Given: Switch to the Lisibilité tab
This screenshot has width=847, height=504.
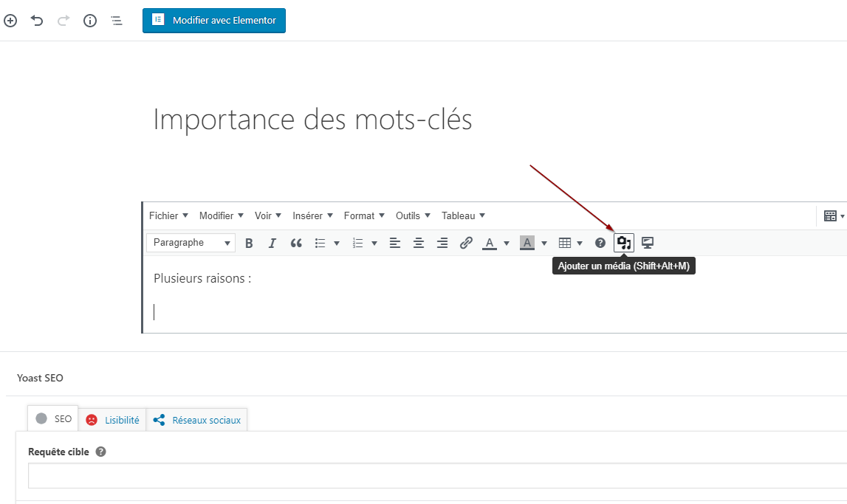Looking at the screenshot, I should click(x=113, y=420).
